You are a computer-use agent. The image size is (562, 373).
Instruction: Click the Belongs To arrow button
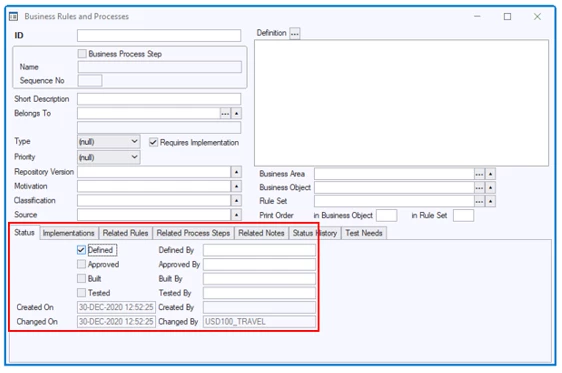click(x=236, y=114)
